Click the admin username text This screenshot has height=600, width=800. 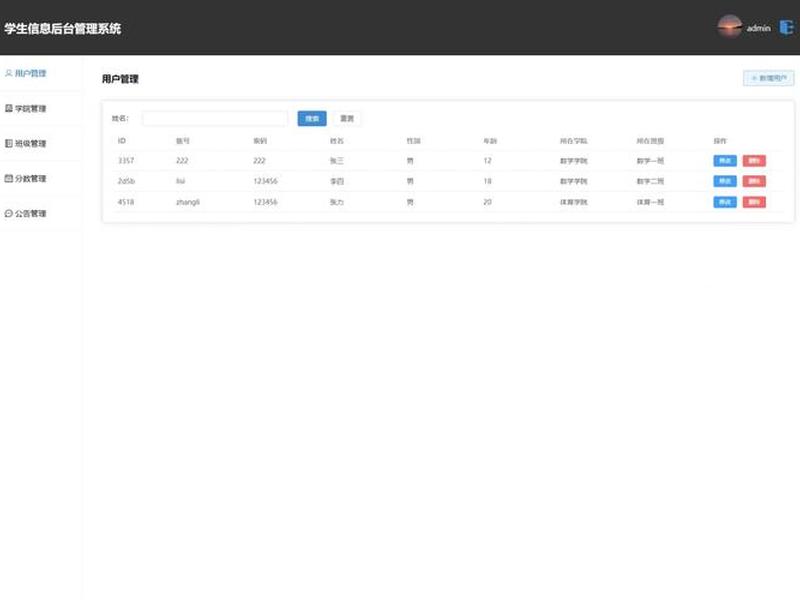[759, 28]
